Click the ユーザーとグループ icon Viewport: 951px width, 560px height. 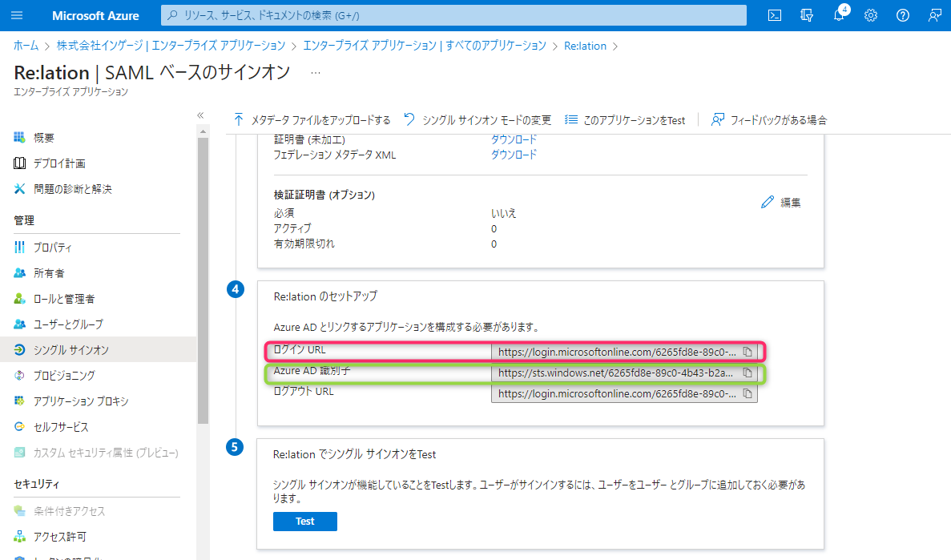point(19,324)
